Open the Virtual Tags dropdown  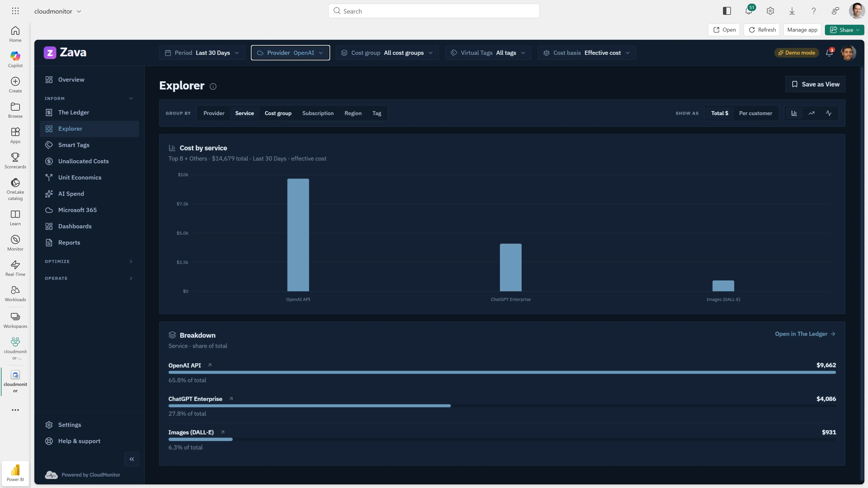[x=488, y=53]
